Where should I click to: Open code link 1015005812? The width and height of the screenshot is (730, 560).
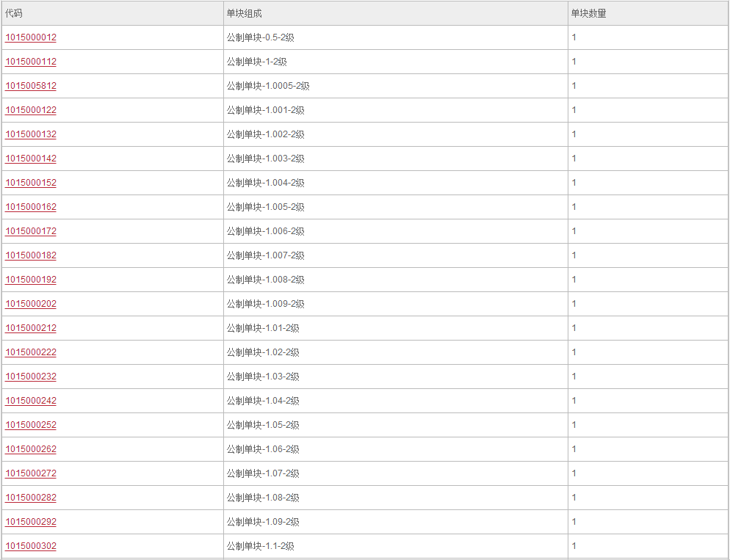31,86
